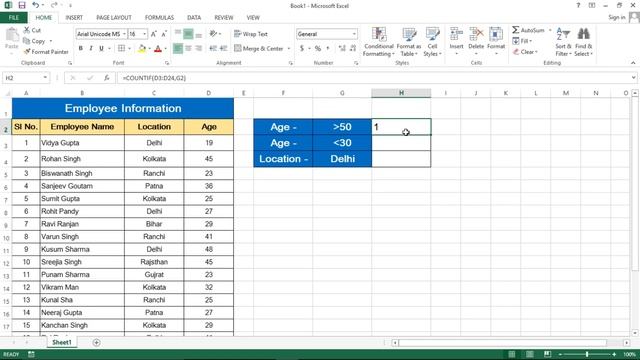
Task: Click the fill color bucket swatch
Action: point(142,49)
